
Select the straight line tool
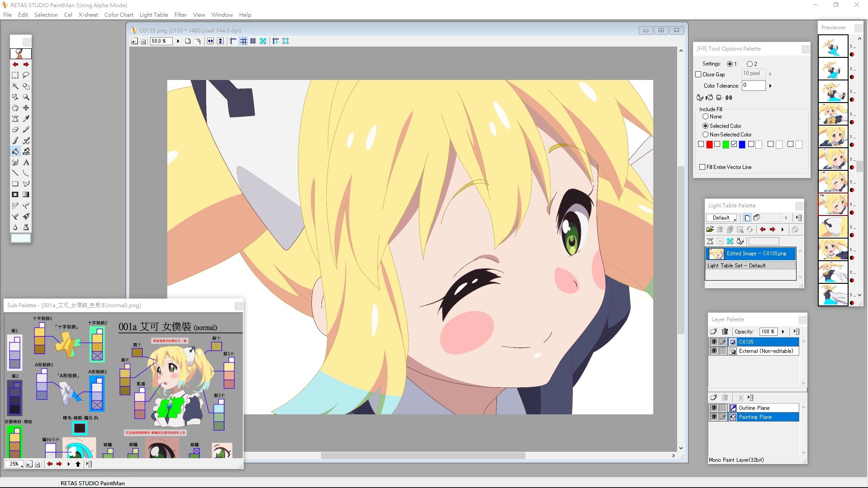pyautogui.click(x=15, y=173)
